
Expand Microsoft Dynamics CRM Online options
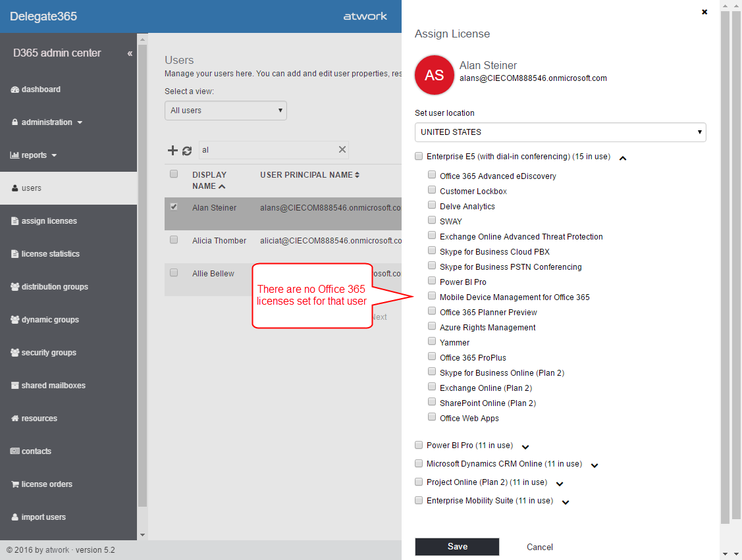pyautogui.click(x=595, y=465)
